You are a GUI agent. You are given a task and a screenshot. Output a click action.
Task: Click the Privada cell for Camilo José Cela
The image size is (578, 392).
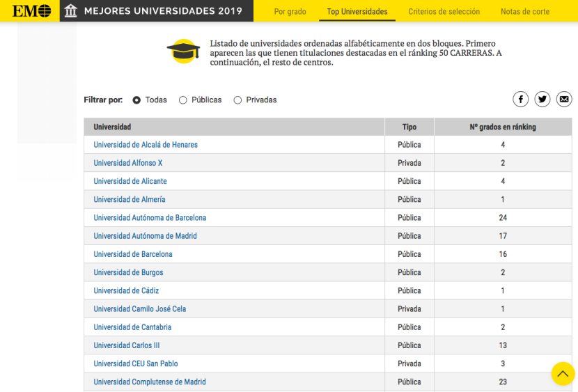(x=409, y=308)
